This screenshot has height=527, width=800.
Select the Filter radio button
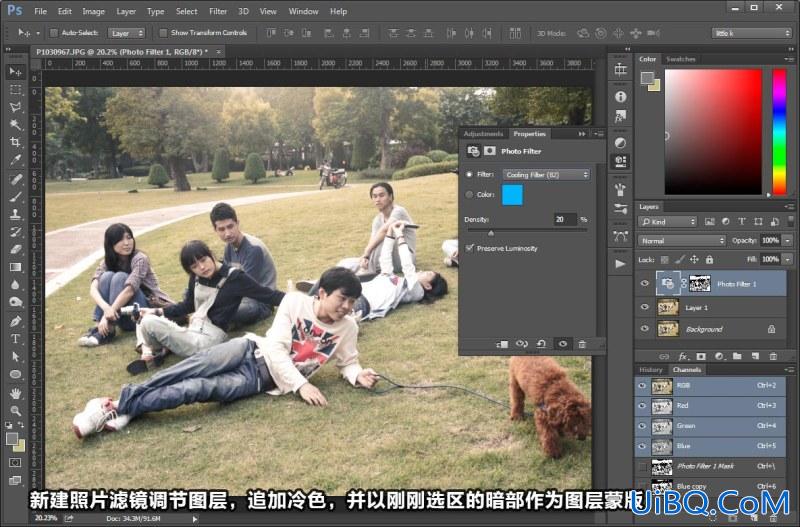coord(469,174)
